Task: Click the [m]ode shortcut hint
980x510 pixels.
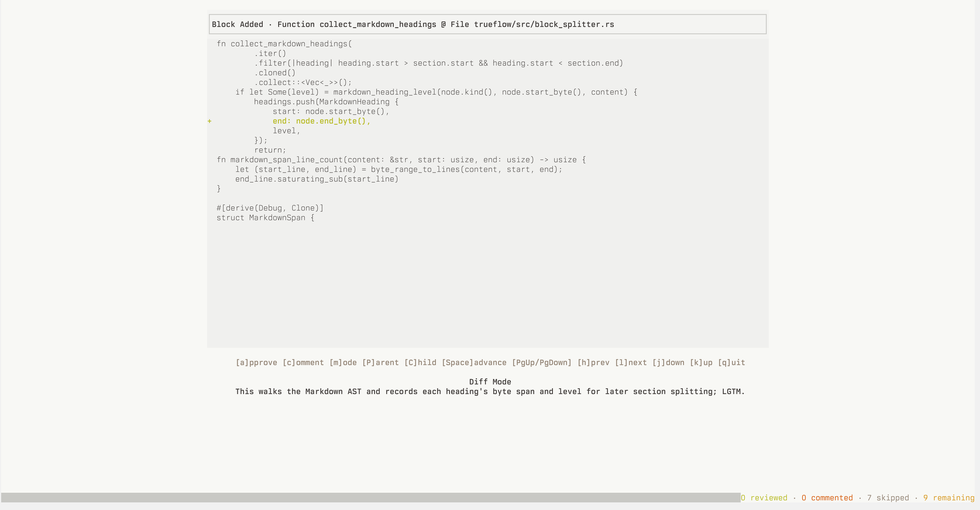Action: coord(343,362)
